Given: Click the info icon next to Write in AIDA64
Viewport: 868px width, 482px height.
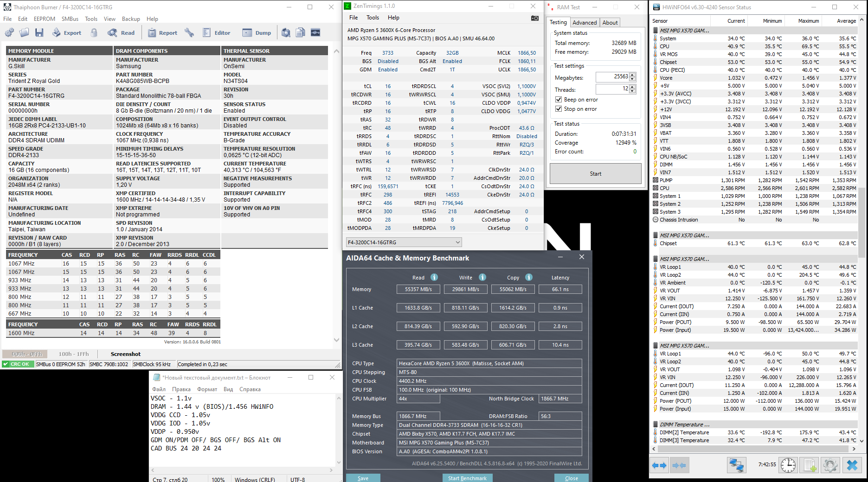Looking at the screenshot, I should [482, 277].
